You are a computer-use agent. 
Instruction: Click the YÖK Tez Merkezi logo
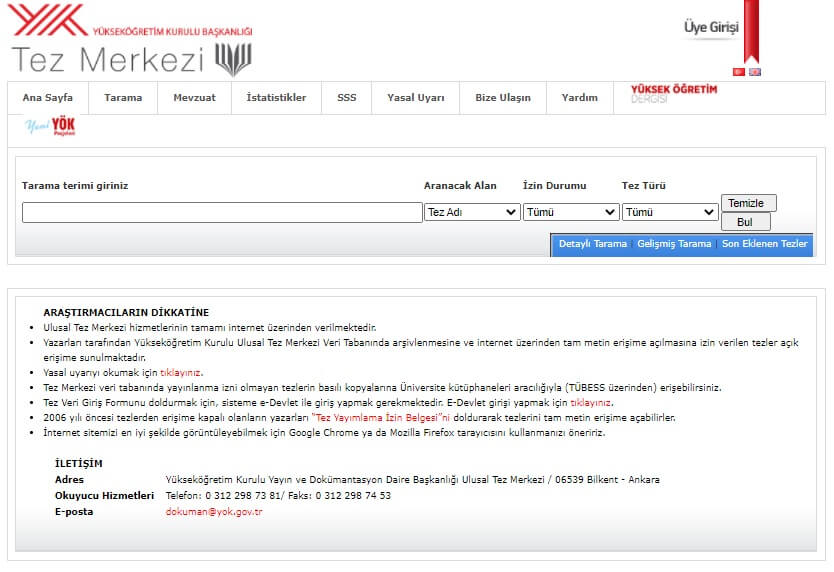tap(131, 44)
